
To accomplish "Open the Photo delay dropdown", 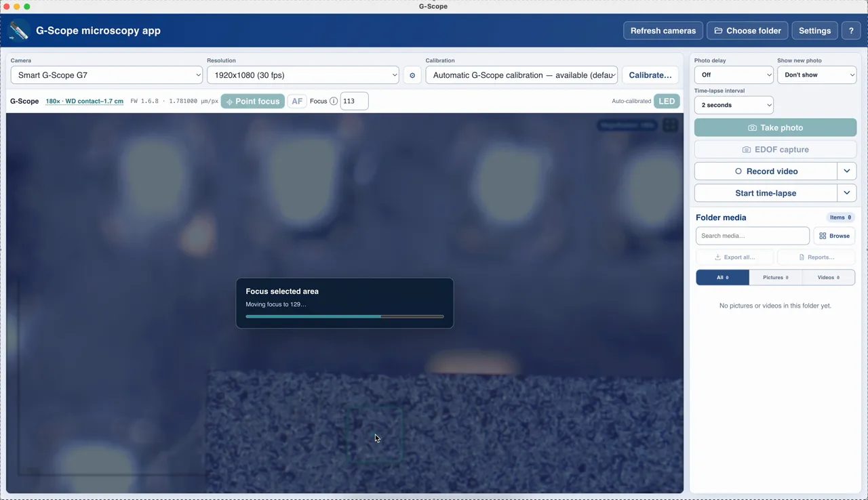I will click(x=734, y=75).
